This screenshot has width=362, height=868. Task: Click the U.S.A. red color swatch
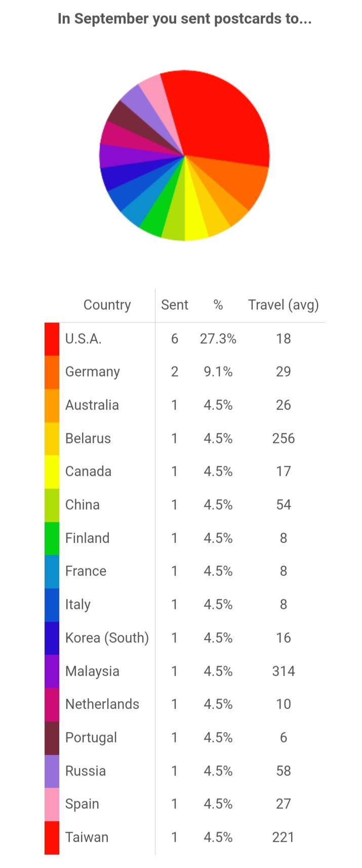(x=52, y=339)
